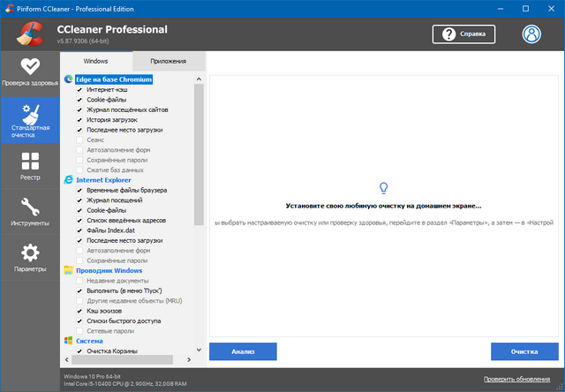This screenshot has width=565, height=392.
Task: Select Проводник Windows section header
Action: (109, 270)
